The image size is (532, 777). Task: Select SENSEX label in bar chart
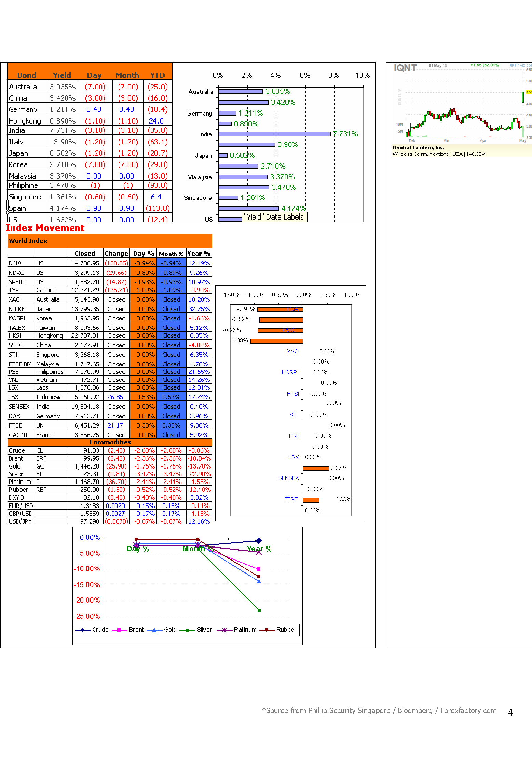pos(288,478)
